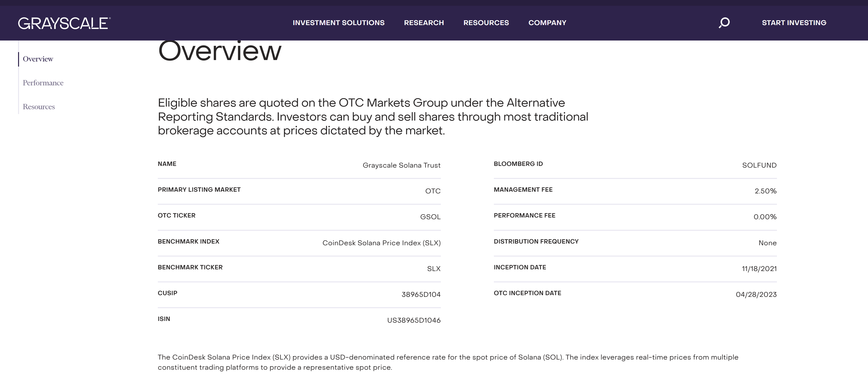Click the SOLFUND Bloomberg ID value
The image size is (868, 381).
(x=759, y=165)
